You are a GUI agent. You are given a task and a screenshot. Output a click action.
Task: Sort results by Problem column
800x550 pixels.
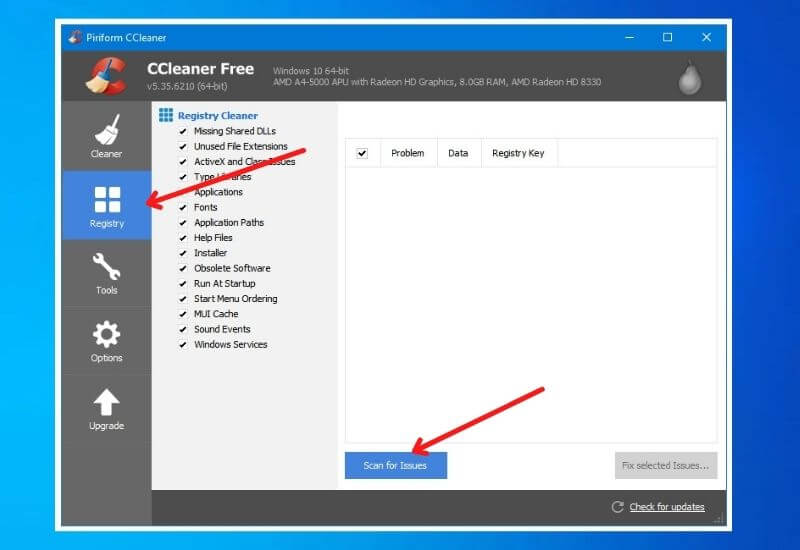pyautogui.click(x=407, y=153)
